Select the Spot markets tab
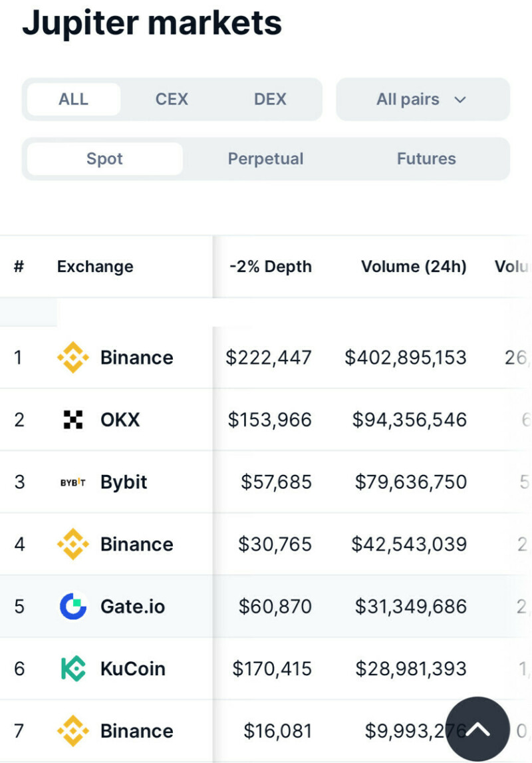The width and height of the screenshot is (532, 763). [104, 159]
